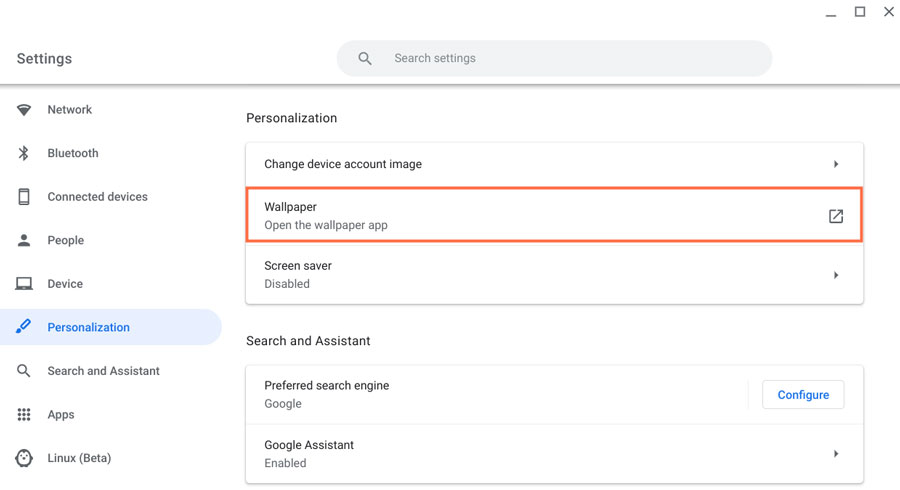
Task: Select the Connected devices phone icon
Action: coord(24,197)
